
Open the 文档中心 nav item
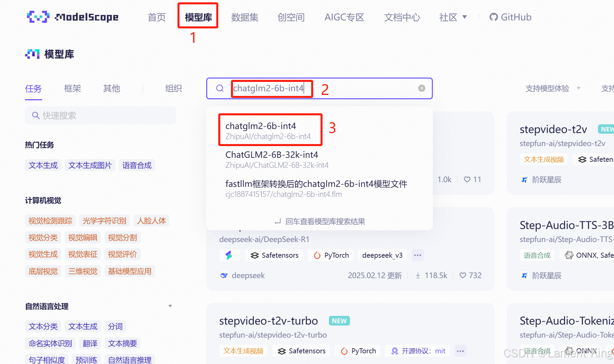pyautogui.click(x=402, y=17)
